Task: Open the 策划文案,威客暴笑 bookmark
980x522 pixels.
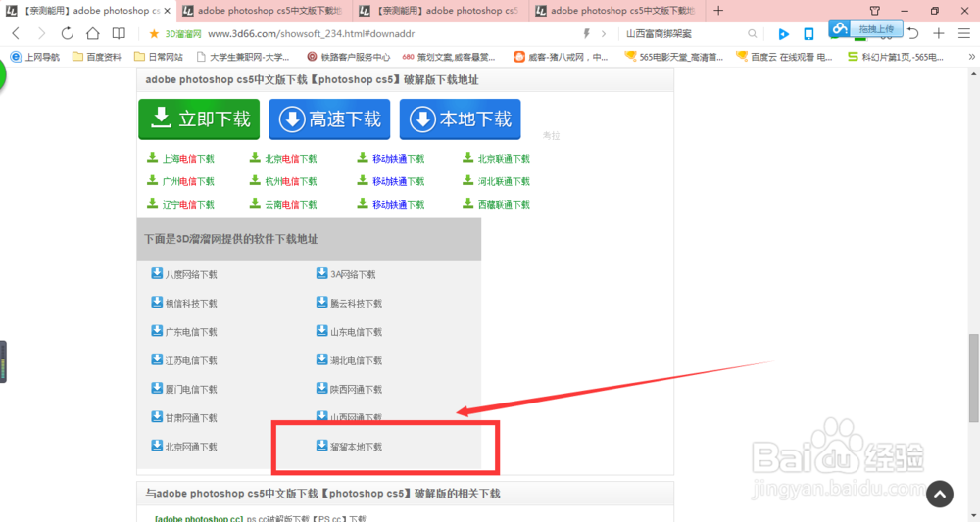Action: [x=449, y=57]
